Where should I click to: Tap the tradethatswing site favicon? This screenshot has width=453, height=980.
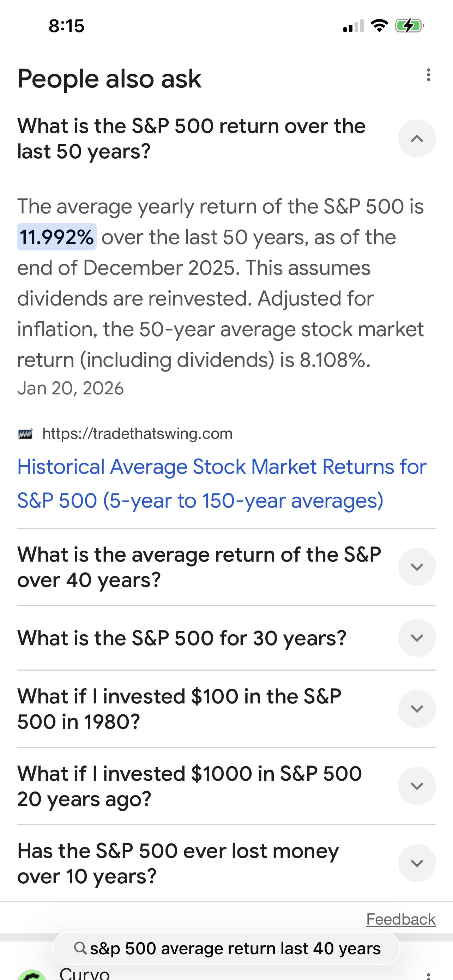click(x=25, y=434)
